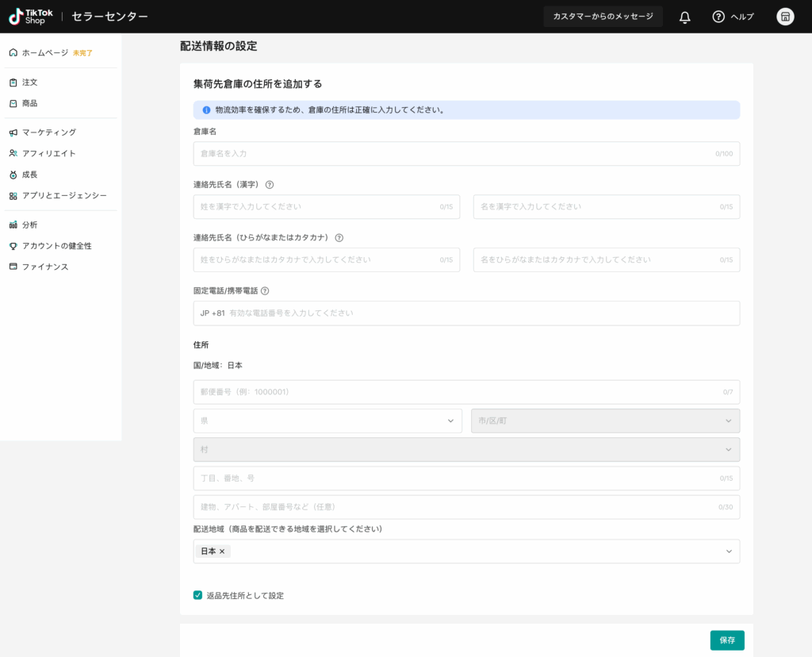The image size is (812, 657).
Task: Click the 保存 save button
Action: [x=726, y=640]
